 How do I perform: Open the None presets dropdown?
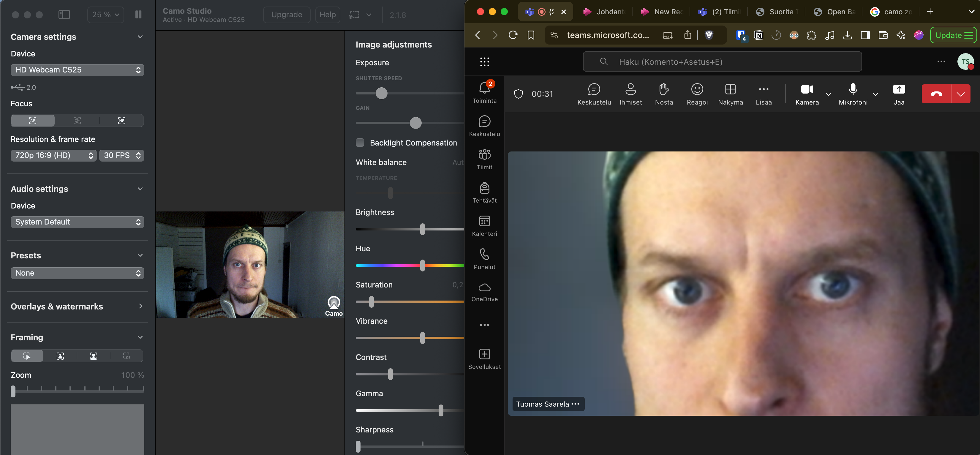pos(77,273)
